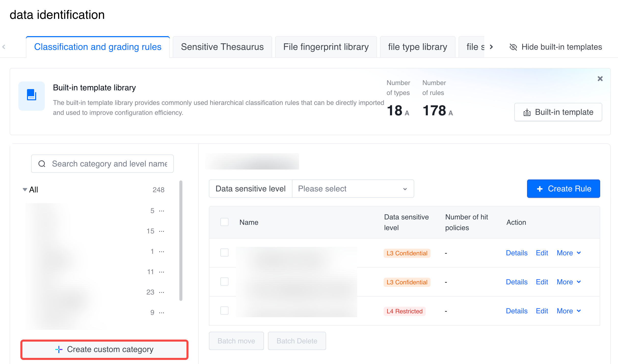Click the search magnifier icon in category search
The height and width of the screenshot is (364, 618).
pyautogui.click(x=42, y=164)
